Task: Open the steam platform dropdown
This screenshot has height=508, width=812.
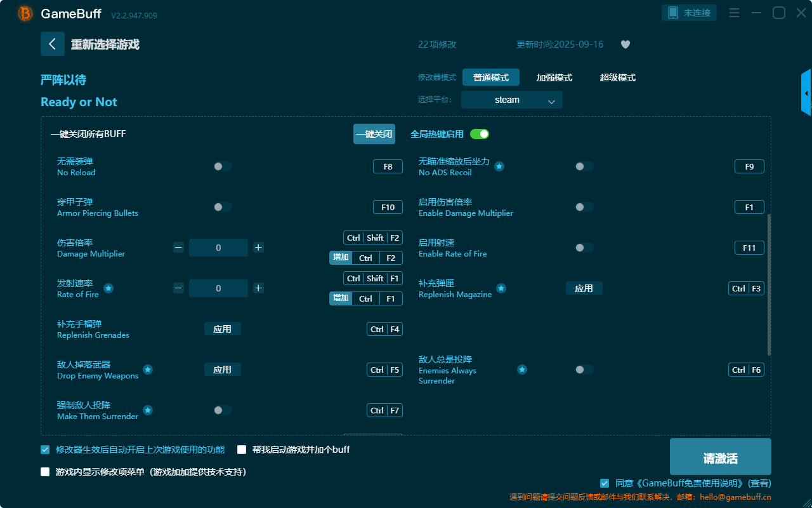Action: click(x=512, y=100)
